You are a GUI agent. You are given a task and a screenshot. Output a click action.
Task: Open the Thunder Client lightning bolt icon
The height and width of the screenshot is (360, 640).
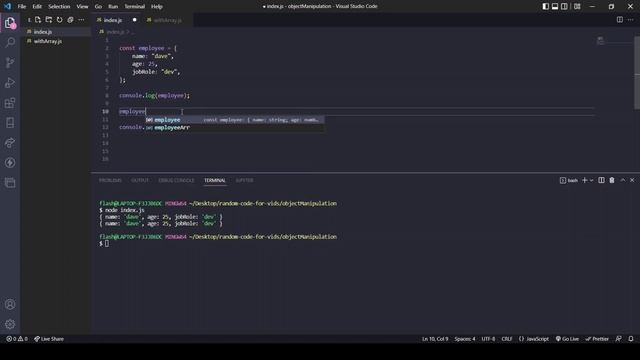pyautogui.click(x=10, y=162)
